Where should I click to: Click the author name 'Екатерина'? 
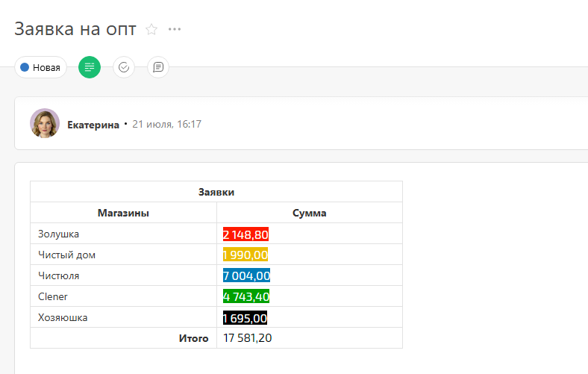pos(93,125)
